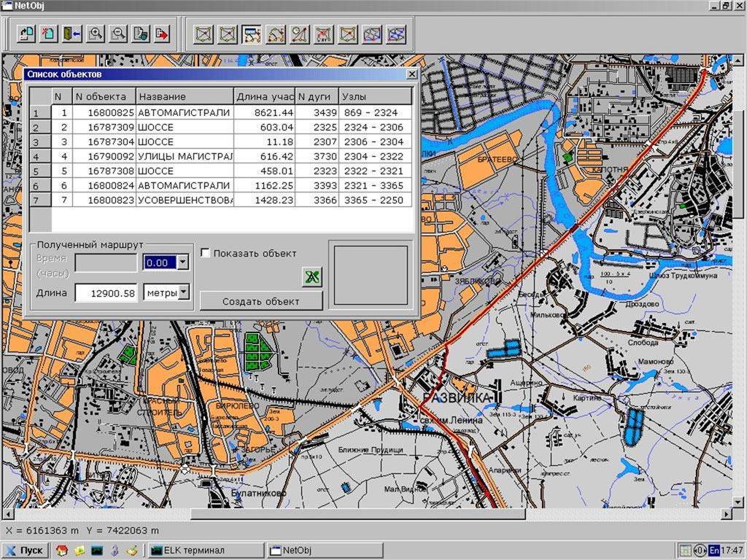Screen dimensions: 747x560
Task: Switch to ELK терминал in taskbar
Action: point(206,550)
